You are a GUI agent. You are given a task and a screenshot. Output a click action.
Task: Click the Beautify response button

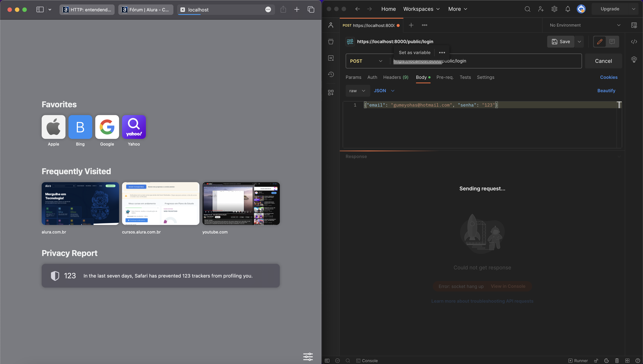click(x=606, y=91)
